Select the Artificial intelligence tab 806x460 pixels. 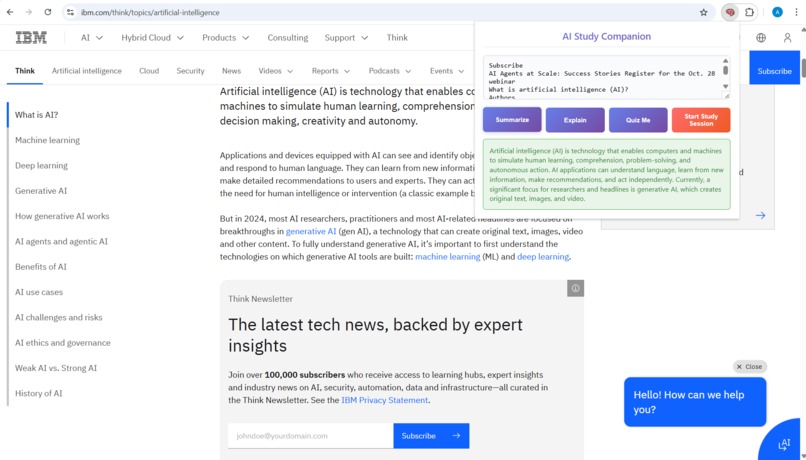tap(87, 71)
